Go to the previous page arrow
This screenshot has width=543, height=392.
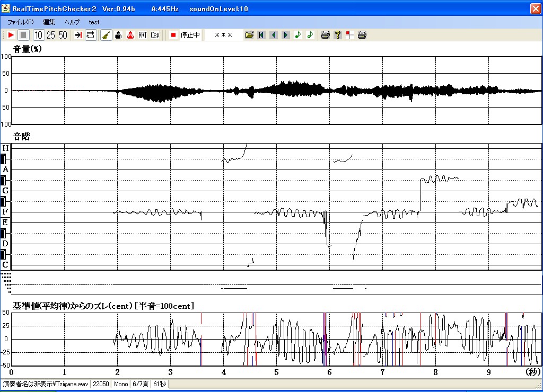point(274,35)
